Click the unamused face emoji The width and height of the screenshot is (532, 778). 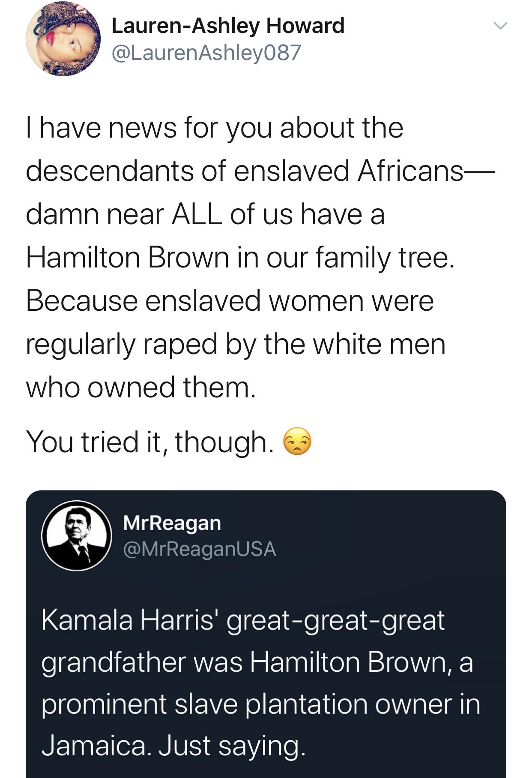click(297, 441)
